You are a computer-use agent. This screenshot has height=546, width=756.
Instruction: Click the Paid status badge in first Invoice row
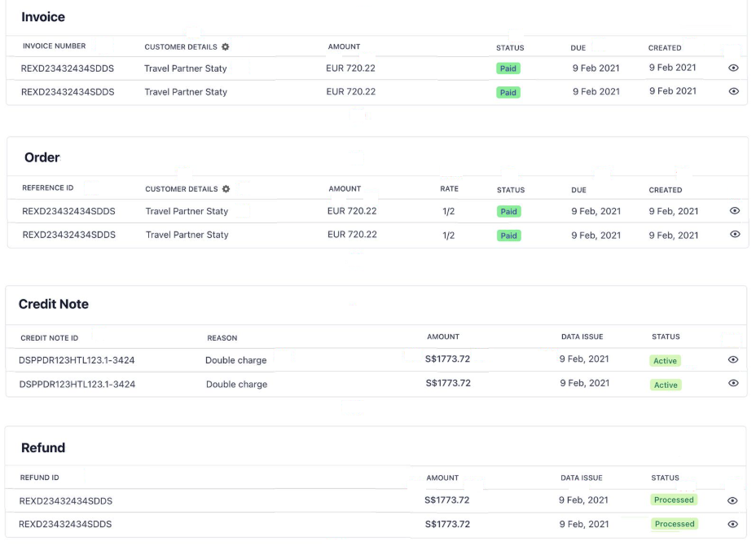click(x=508, y=69)
